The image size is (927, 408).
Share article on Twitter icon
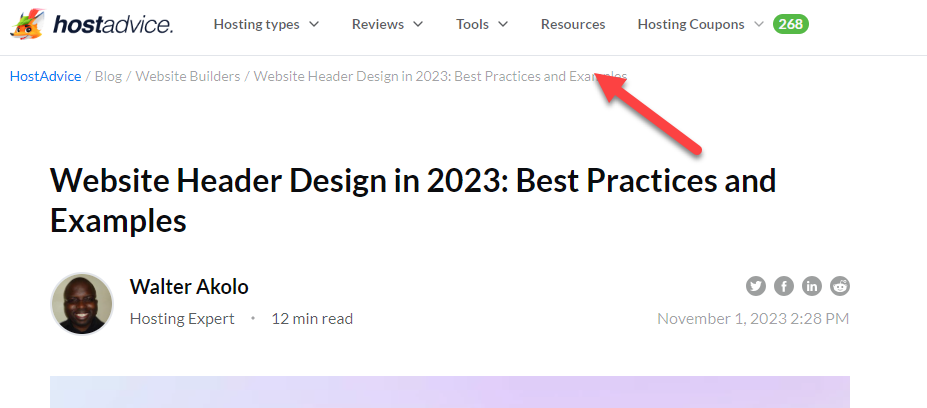(756, 286)
